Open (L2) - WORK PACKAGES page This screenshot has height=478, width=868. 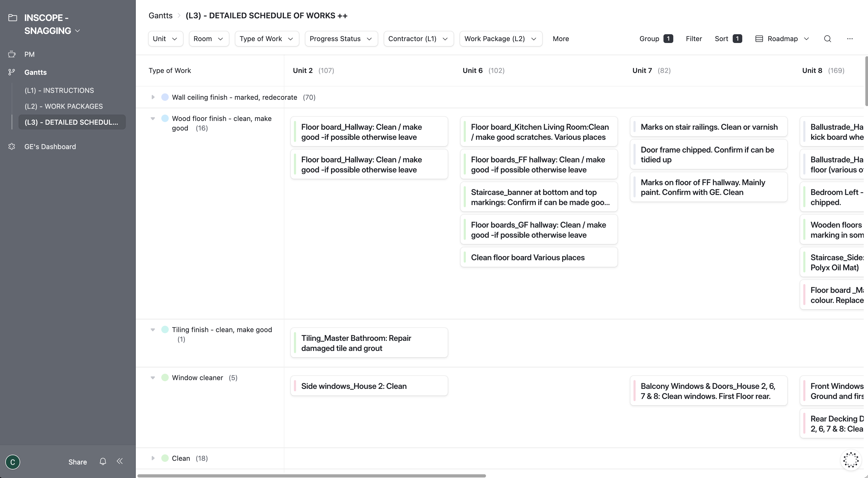(x=64, y=106)
